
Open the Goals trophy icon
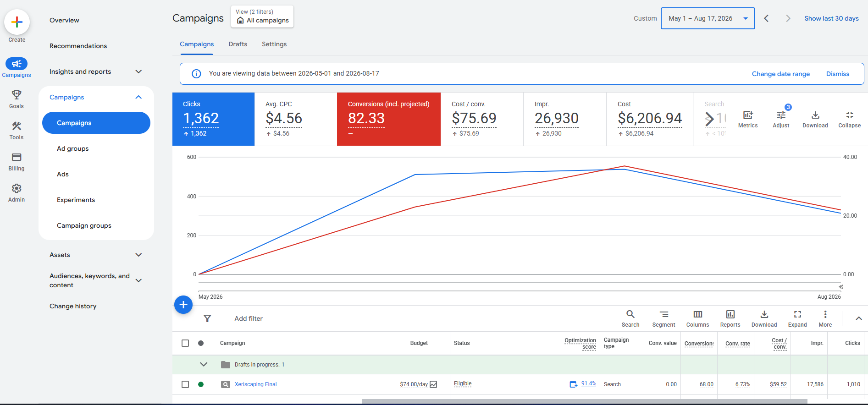(17, 95)
